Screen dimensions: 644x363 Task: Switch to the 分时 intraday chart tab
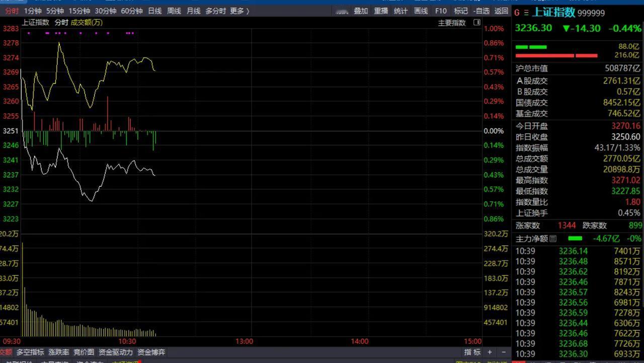(x=12, y=11)
